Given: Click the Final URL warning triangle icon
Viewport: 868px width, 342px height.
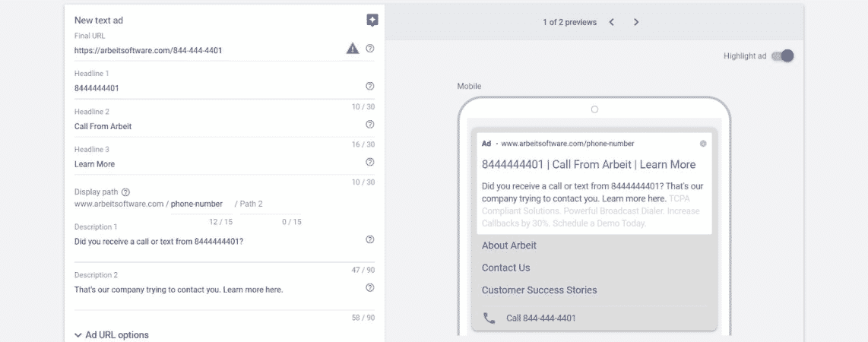Looking at the screenshot, I should click(353, 49).
